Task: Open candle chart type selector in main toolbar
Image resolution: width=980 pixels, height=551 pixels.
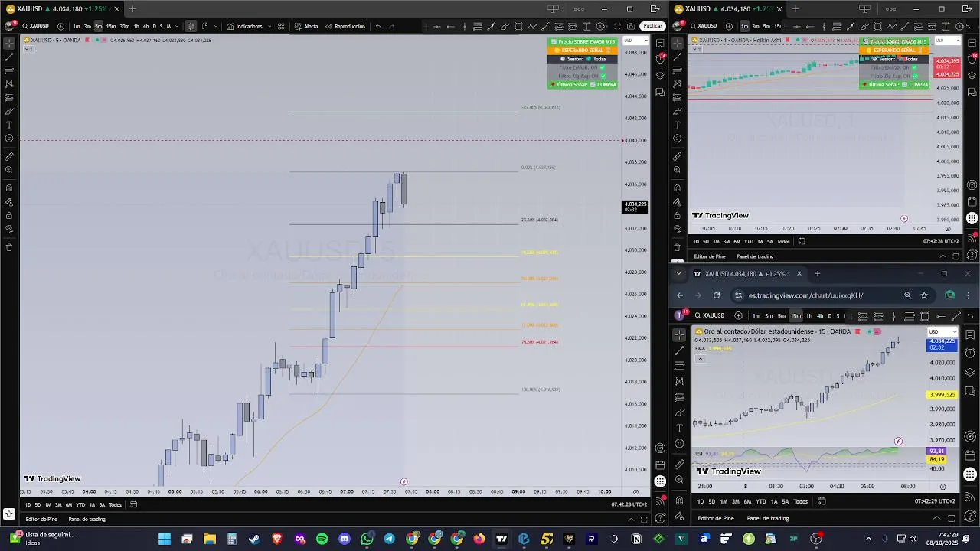Action: [191, 26]
